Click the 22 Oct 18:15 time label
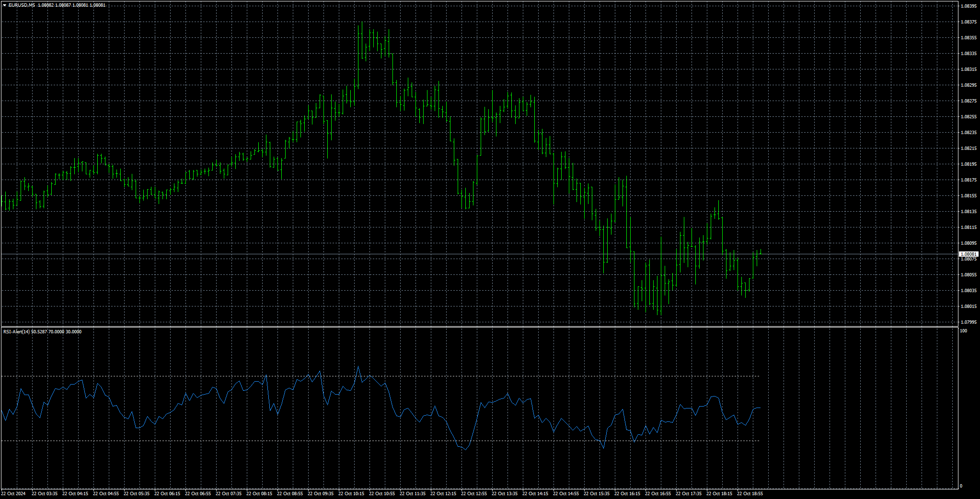The image size is (980, 499). point(719,494)
